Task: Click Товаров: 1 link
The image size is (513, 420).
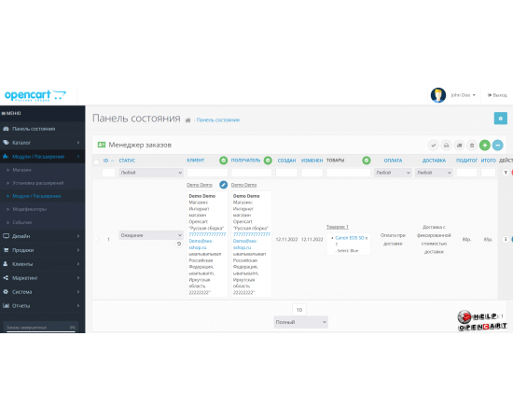Action: click(x=338, y=227)
